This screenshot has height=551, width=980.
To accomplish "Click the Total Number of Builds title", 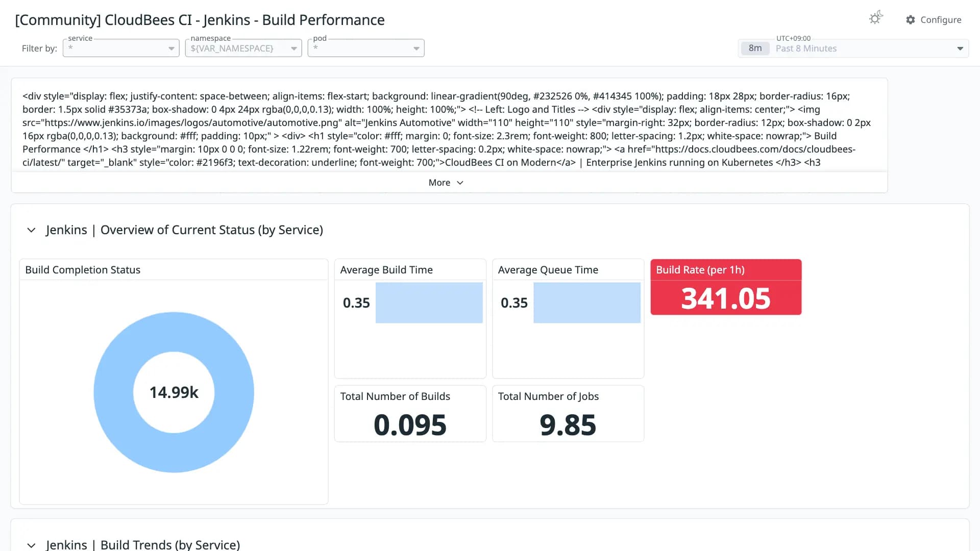I will pyautogui.click(x=395, y=396).
